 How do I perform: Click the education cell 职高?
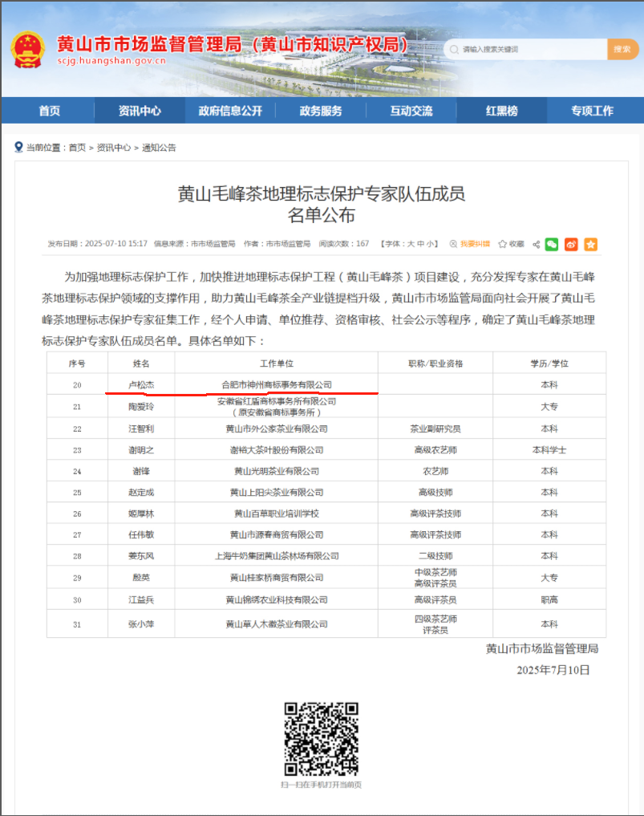(549, 600)
